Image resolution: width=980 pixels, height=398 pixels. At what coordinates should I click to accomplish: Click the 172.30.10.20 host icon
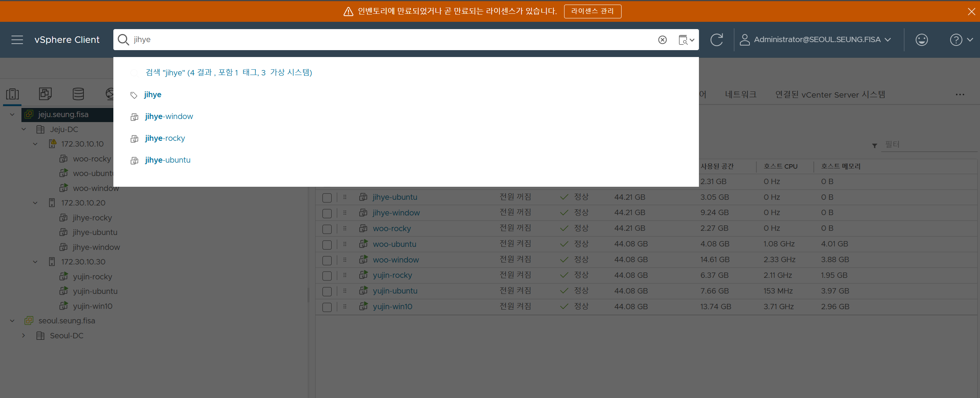(x=52, y=203)
